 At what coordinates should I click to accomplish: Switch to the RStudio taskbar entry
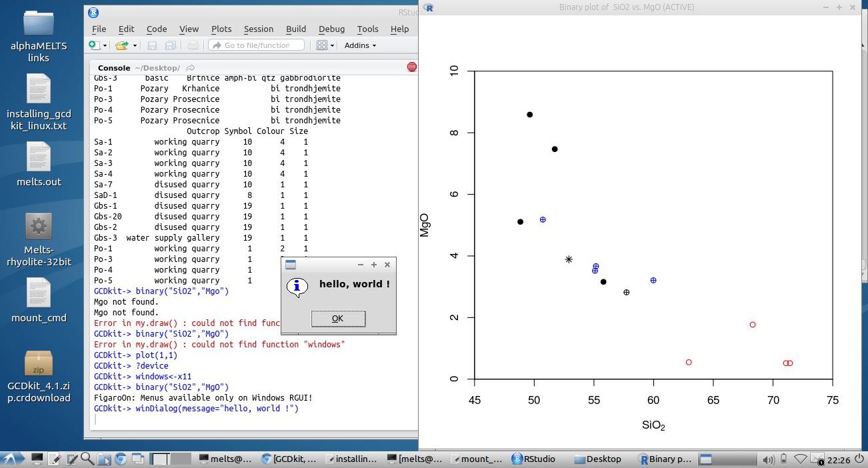(x=533, y=459)
